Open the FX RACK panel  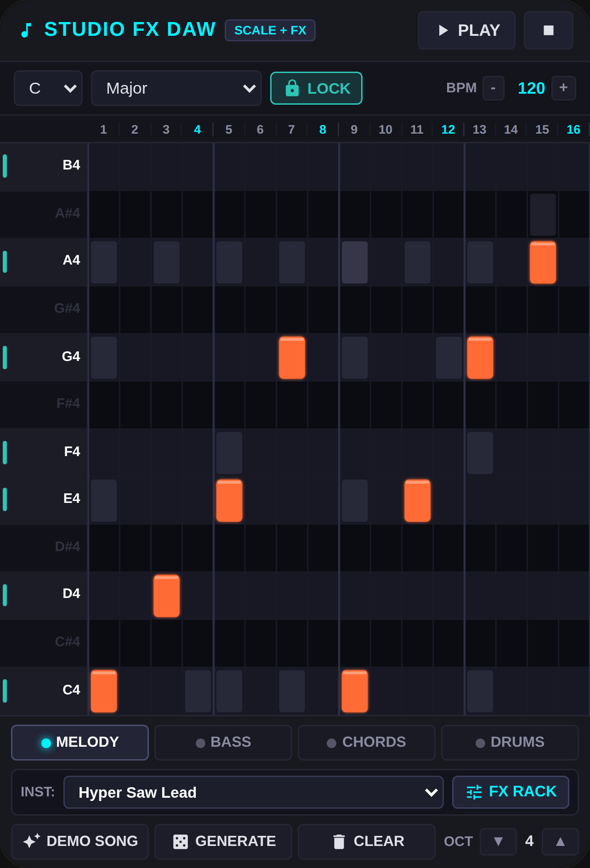coord(511,792)
